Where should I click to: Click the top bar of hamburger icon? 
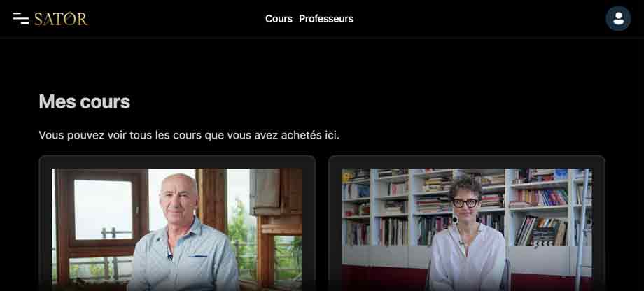[x=20, y=14]
